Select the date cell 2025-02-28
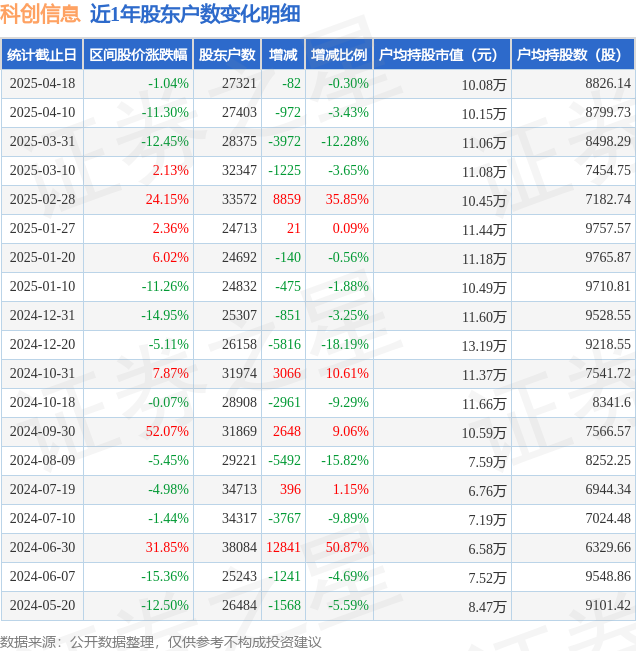This screenshot has height=651, width=636. [x=42, y=200]
